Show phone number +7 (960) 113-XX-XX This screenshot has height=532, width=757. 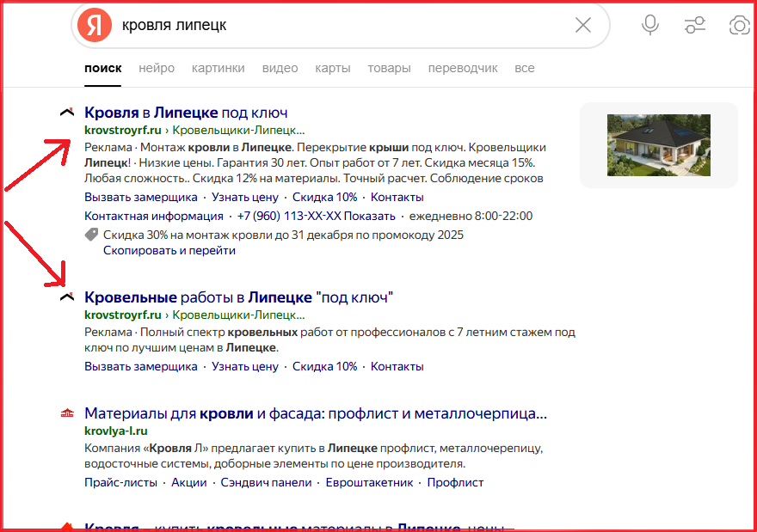click(x=317, y=216)
